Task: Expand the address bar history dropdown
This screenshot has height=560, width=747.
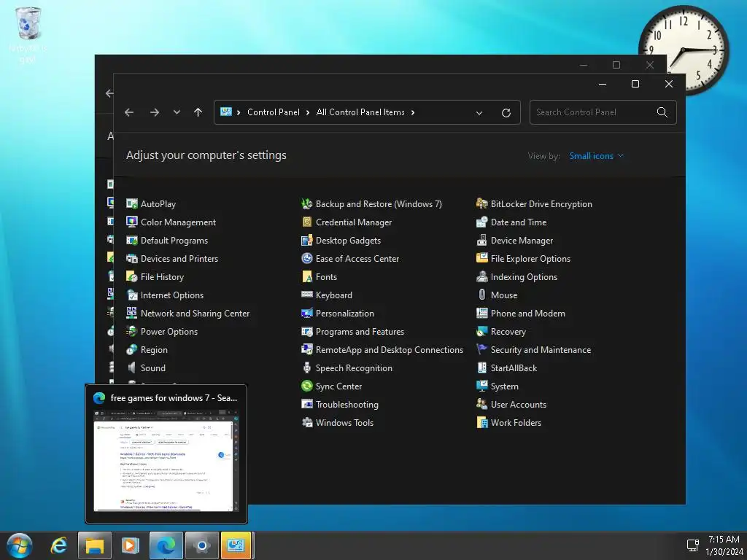Action: tap(479, 113)
